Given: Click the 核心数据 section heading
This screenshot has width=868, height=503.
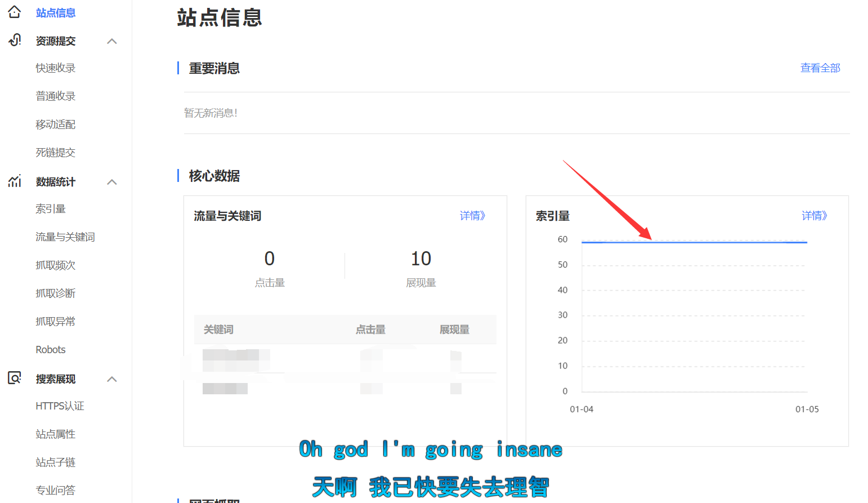Looking at the screenshot, I should (x=214, y=176).
